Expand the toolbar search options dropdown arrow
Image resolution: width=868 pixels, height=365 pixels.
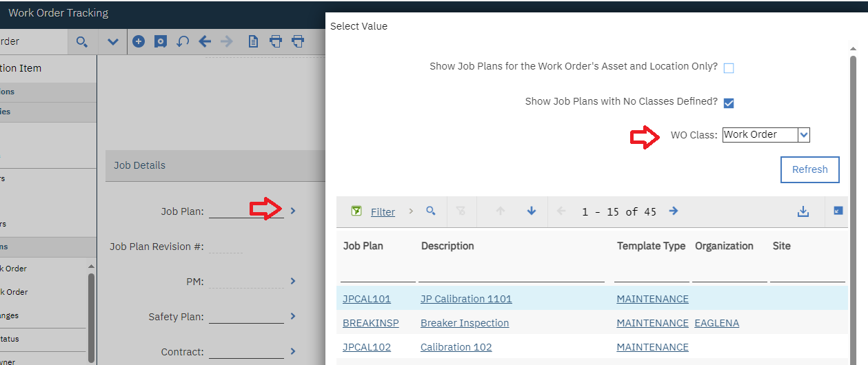(x=113, y=42)
